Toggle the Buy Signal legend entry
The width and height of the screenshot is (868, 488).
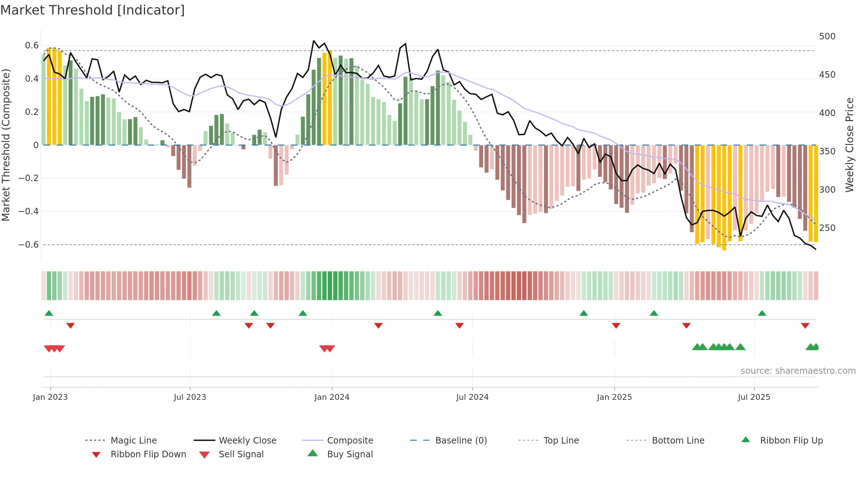tap(340, 454)
